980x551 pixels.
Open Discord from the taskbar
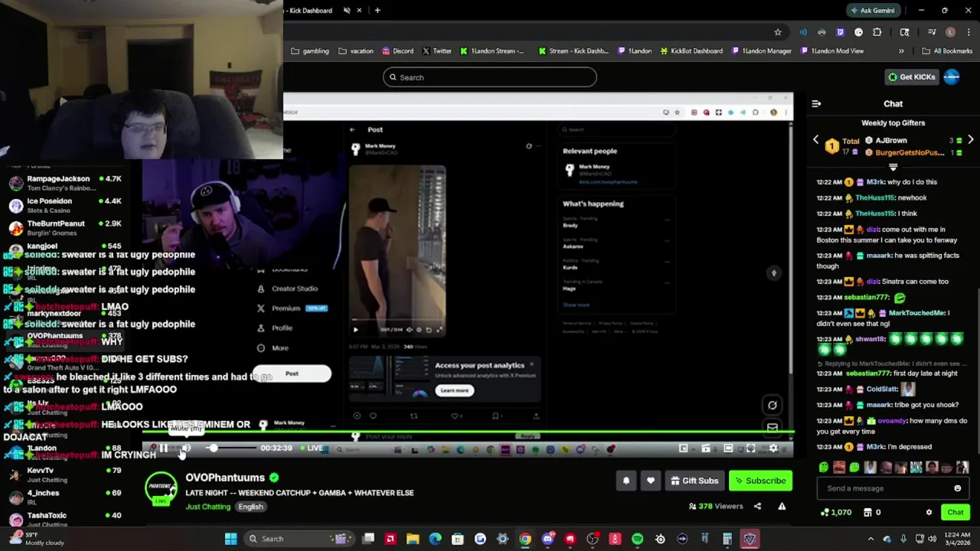(547, 539)
